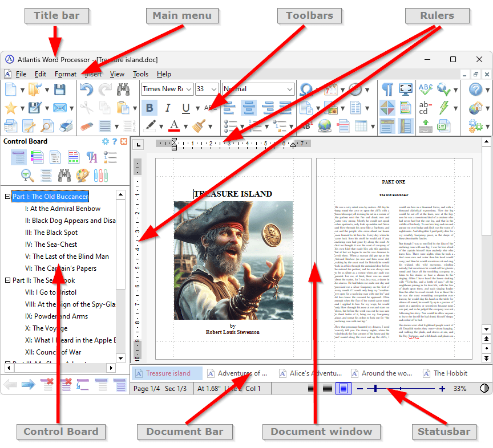Click the yellow star favorites icon
This screenshot has width=493, height=448.
click(11, 108)
